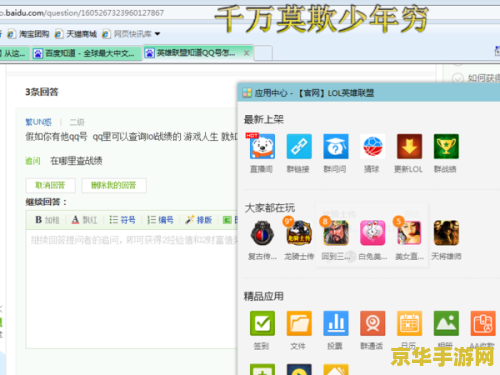Insert bullets with 符号 button
The width and height of the screenshot is (500, 375).
click(x=122, y=220)
